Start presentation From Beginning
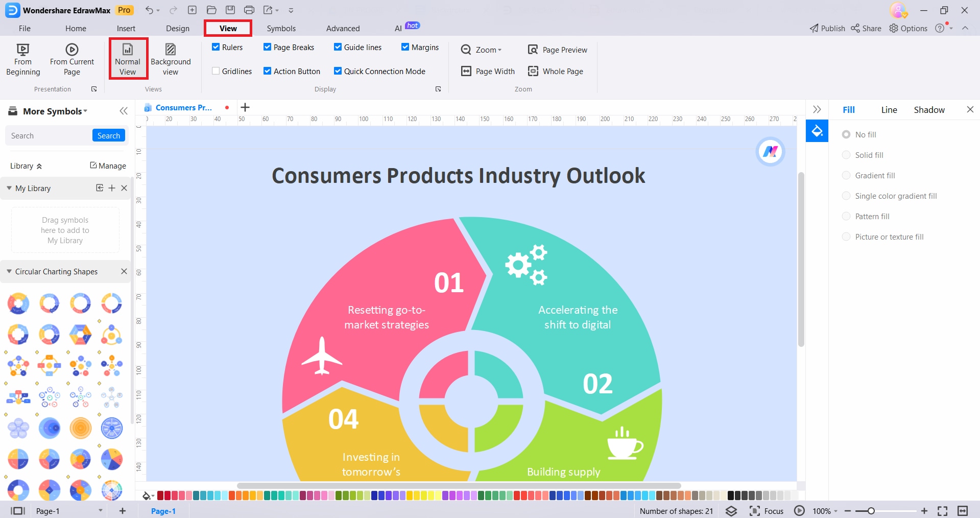This screenshot has height=518, width=980. (x=23, y=59)
